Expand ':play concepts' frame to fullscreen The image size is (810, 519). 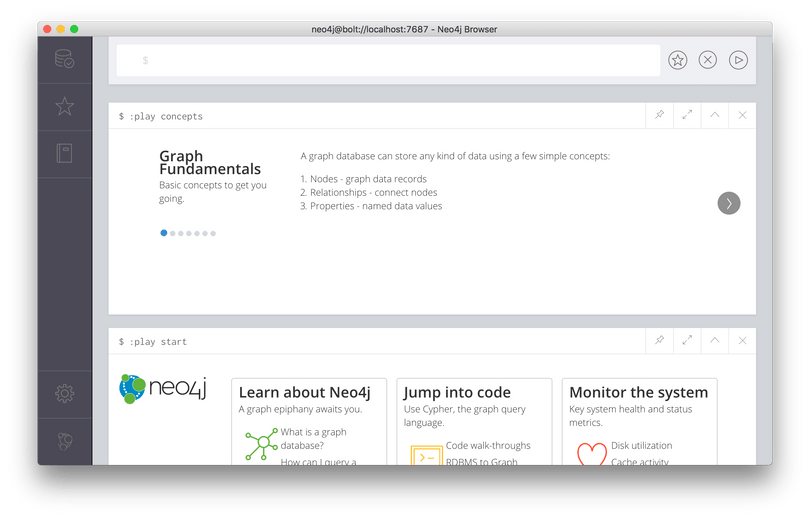pos(687,115)
